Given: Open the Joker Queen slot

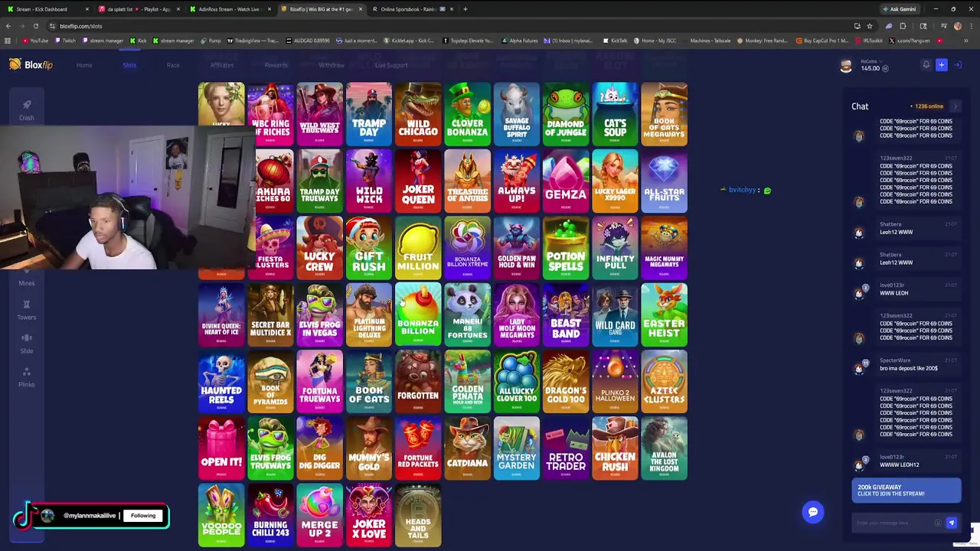Looking at the screenshot, I should pyautogui.click(x=418, y=181).
